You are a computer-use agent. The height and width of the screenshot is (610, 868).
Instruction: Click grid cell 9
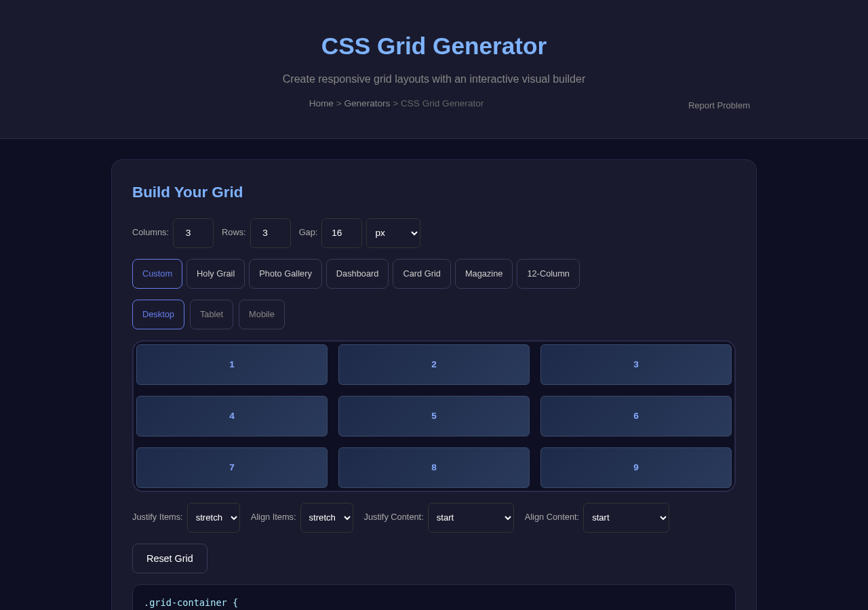point(636,468)
